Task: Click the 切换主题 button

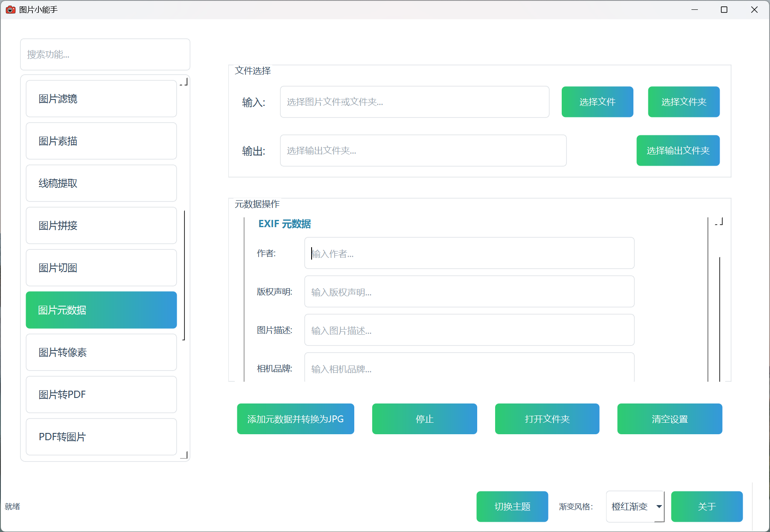Action: click(512, 506)
